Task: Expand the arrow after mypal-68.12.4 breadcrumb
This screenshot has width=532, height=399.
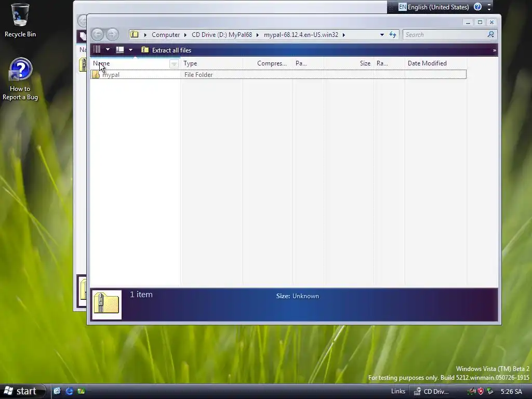Action: (344, 35)
